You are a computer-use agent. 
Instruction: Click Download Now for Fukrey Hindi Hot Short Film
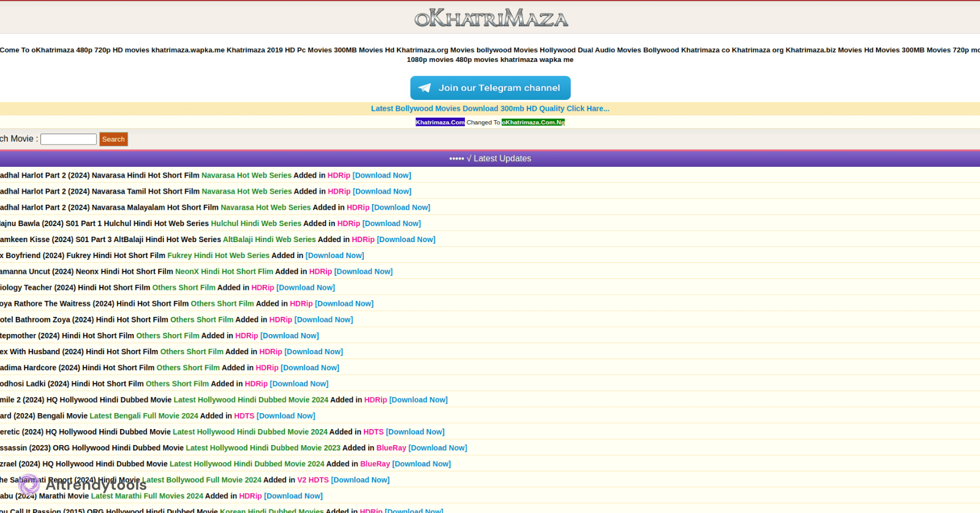click(335, 256)
